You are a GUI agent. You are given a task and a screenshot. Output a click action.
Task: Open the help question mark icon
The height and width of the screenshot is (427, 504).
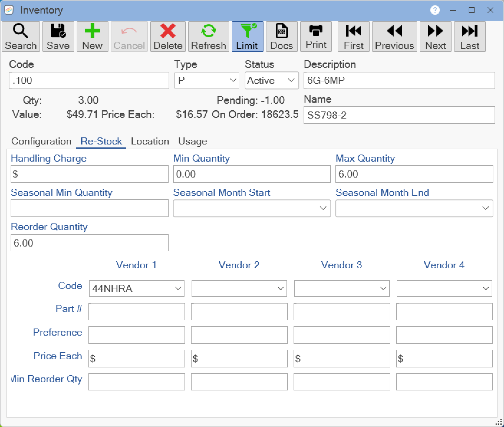pyautogui.click(x=435, y=10)
